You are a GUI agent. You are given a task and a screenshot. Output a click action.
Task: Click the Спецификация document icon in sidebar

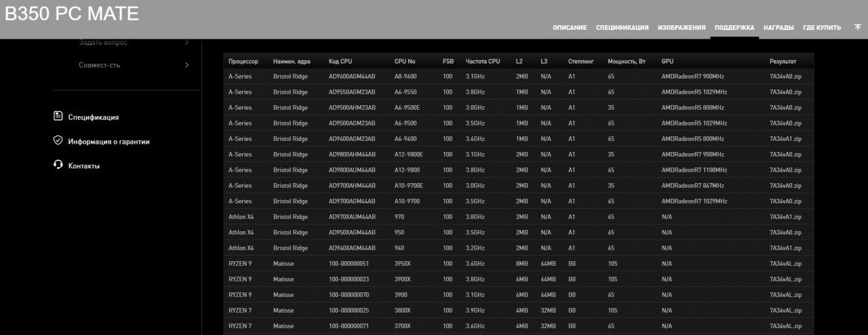pos(58,117)
